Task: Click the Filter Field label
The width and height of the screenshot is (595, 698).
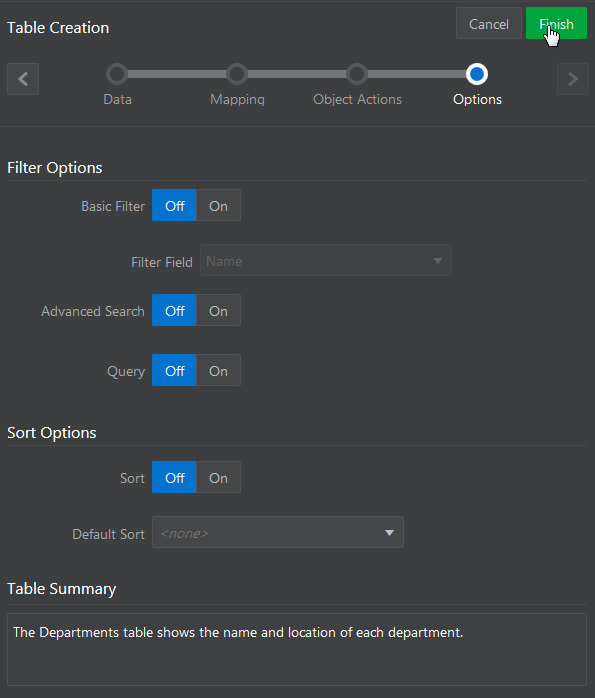Action: click(x=162, y=262)
